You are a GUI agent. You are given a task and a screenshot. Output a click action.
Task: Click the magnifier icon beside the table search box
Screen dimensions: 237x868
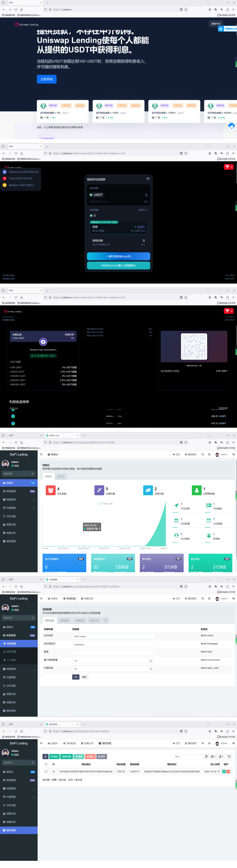coord(229,756)
